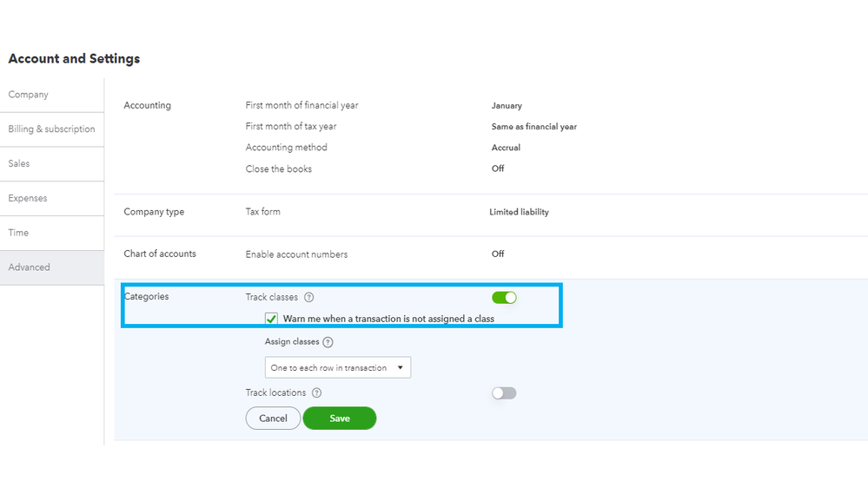Click the green Save button

340,419
